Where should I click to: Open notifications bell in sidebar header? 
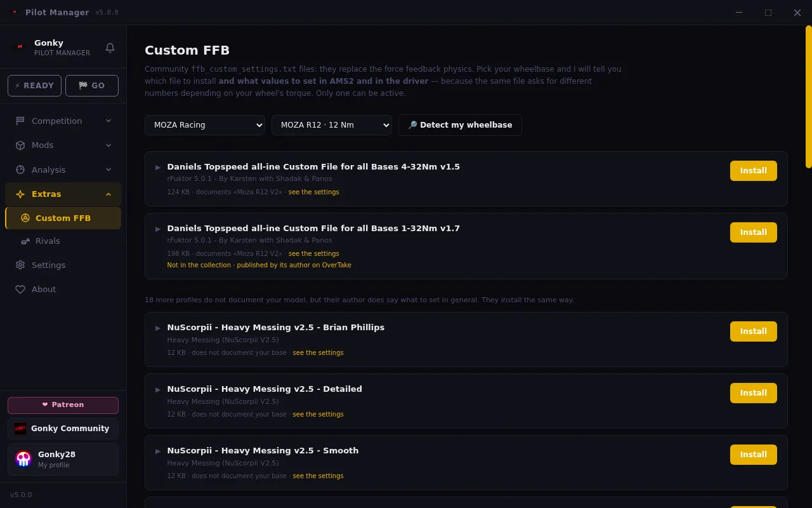pos(110,48)
